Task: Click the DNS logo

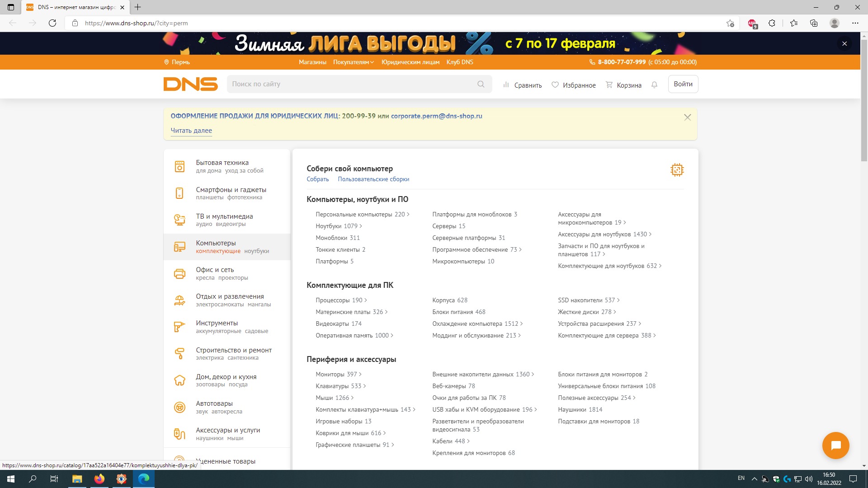Action: tap(190, 84)
